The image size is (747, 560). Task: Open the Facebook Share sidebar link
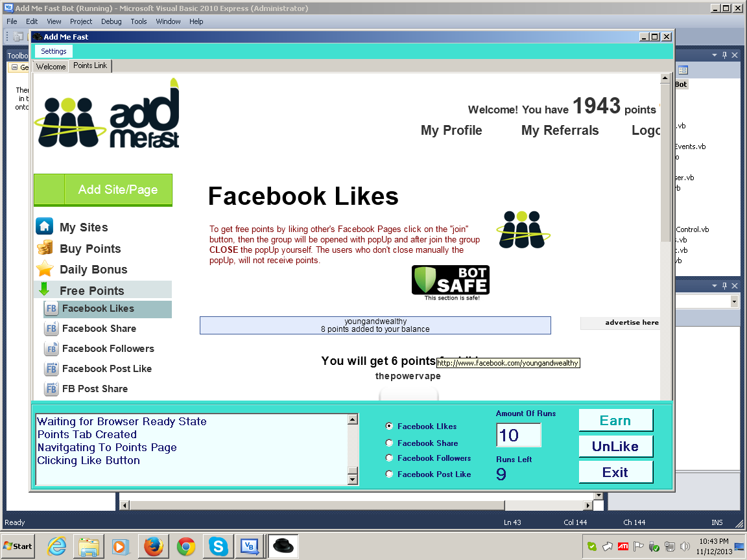tap(99, 328)
